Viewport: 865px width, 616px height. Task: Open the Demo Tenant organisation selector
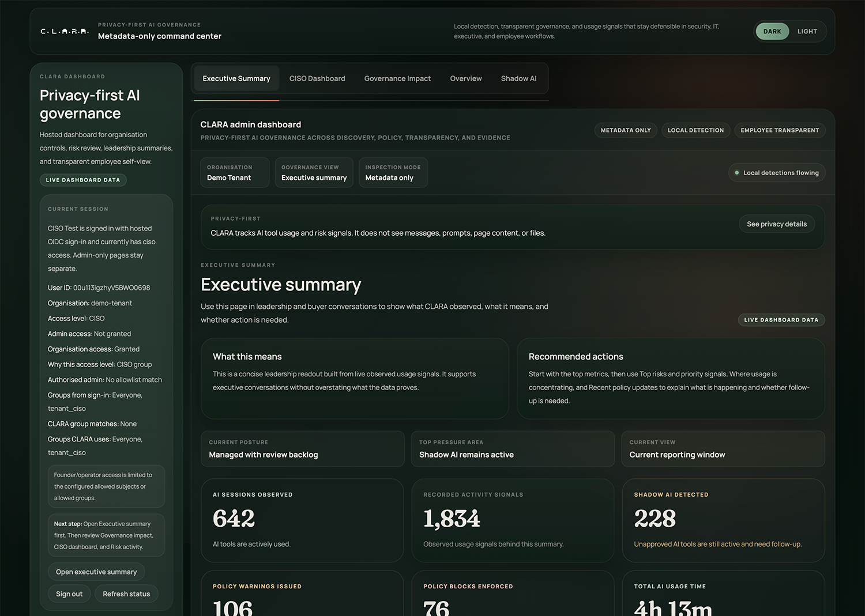tap(235, 172)
